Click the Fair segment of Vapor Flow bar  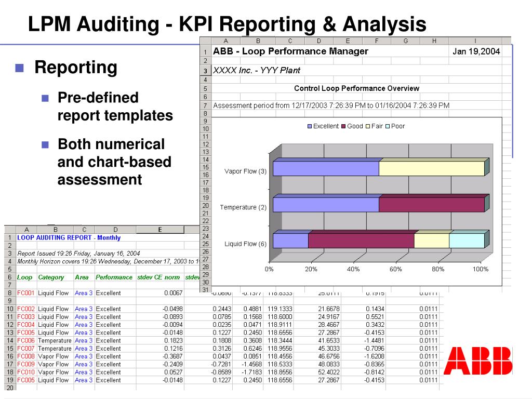point(432,169)
